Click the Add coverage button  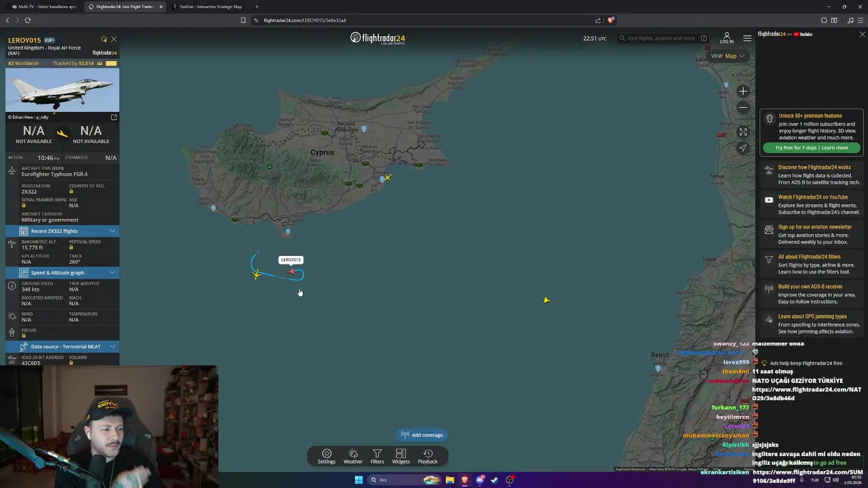point(422,435)
